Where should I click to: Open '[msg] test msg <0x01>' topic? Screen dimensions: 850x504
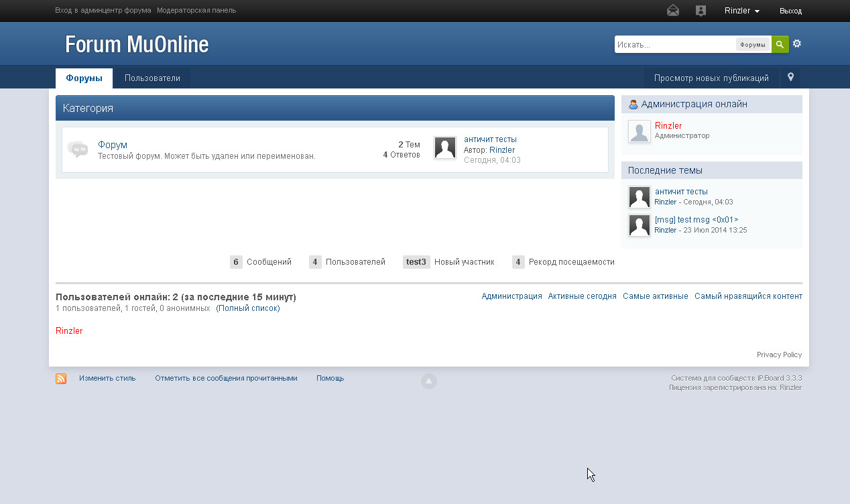(x=696, y=220)
